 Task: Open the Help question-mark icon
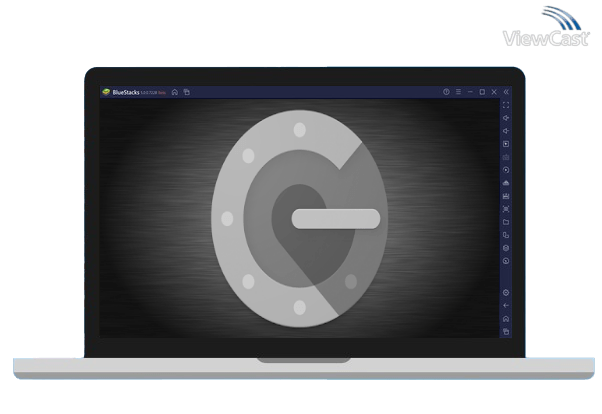[446, 92]
